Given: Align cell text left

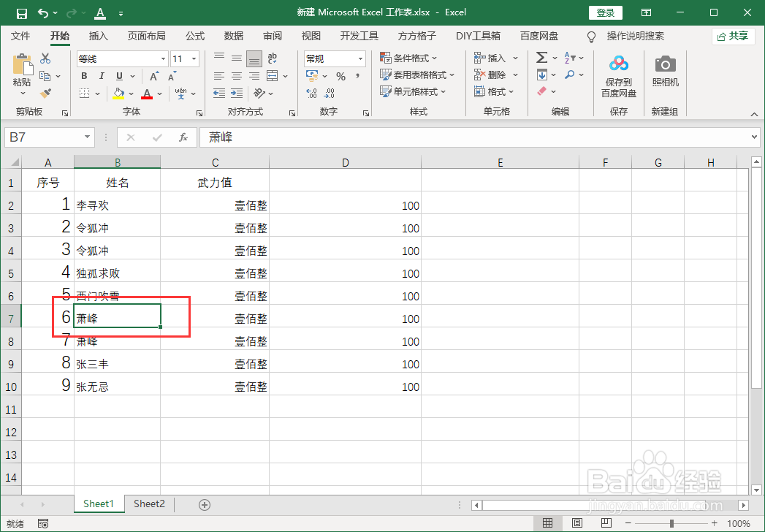Looking at the screenshot, I should pyautogui.click(x=219, y=76).
